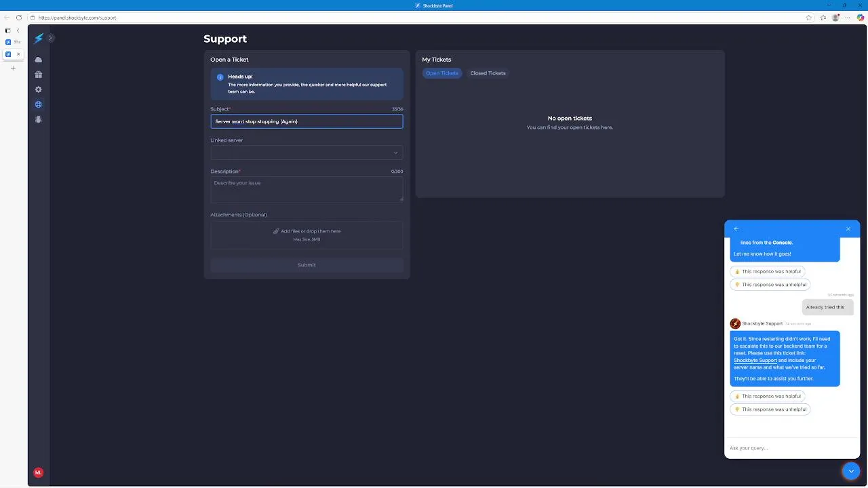Switch to the Closed Tickets tab
The height and width of the screenshot is (488, 868).
click(488, 73)
